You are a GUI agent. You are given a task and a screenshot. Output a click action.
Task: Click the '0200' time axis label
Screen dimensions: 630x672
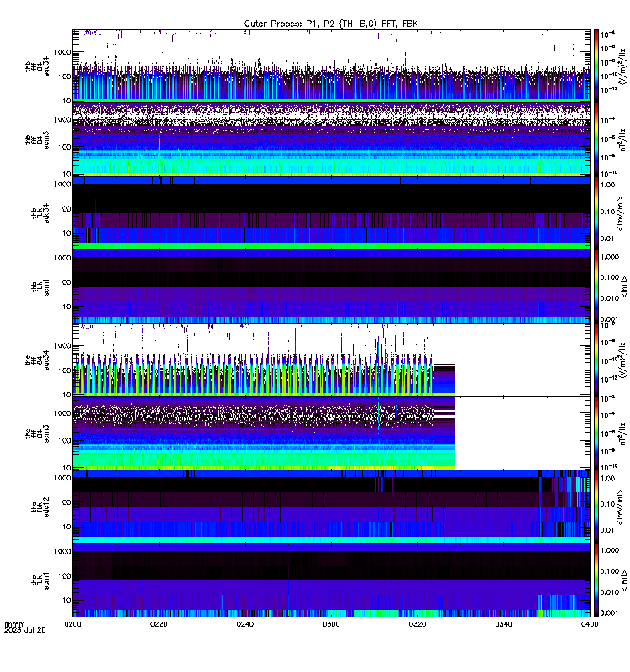click(x=72, y=624)
